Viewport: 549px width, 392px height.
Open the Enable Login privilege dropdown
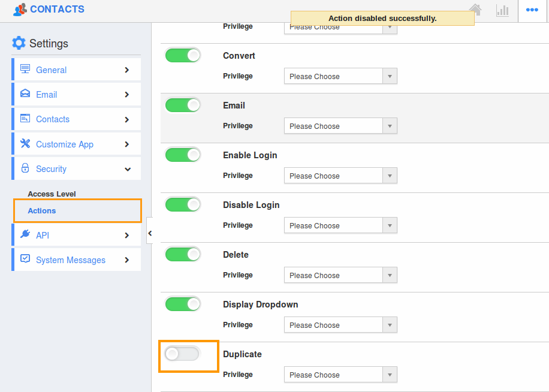coord(340,176)
